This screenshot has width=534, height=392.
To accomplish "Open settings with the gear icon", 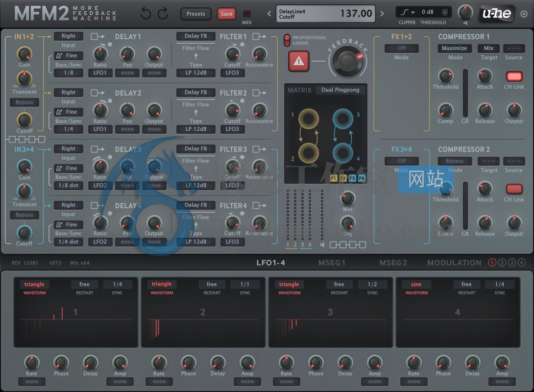I will click(524, 14).
